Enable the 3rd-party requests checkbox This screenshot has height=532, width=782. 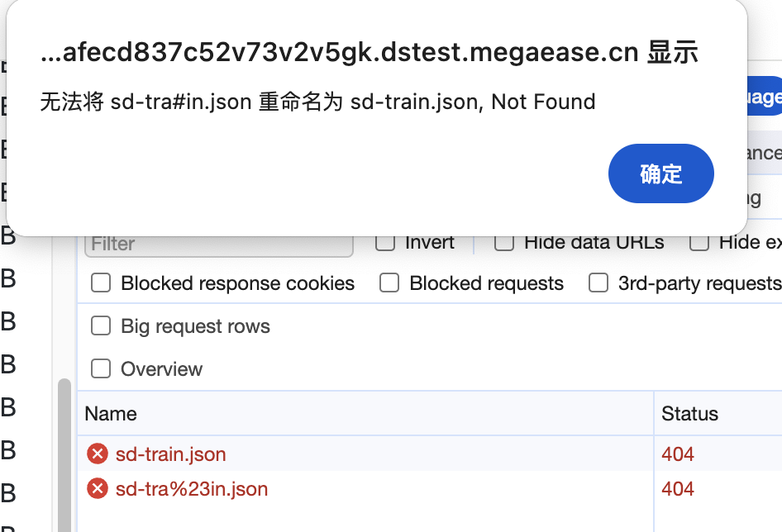[598, 283]
